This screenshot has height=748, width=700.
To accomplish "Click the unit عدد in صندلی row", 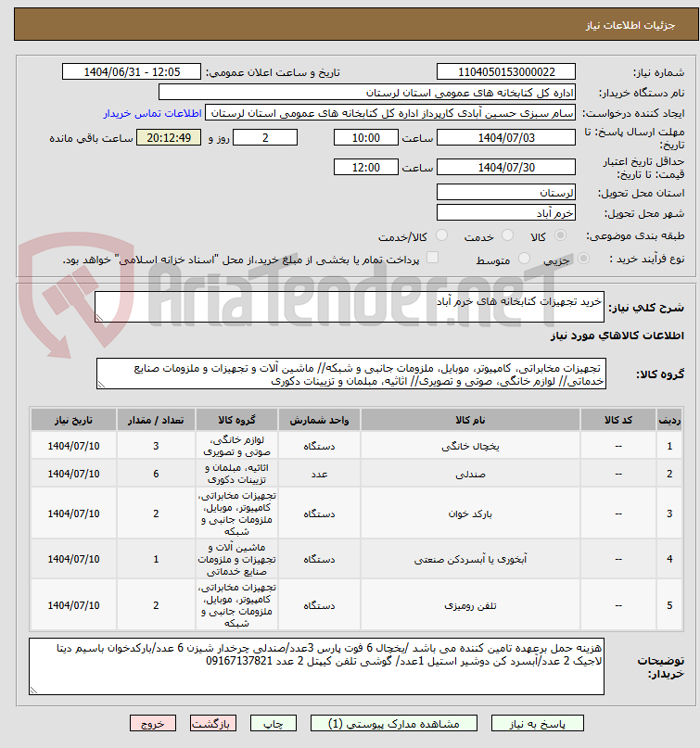I will click(319, 474).
